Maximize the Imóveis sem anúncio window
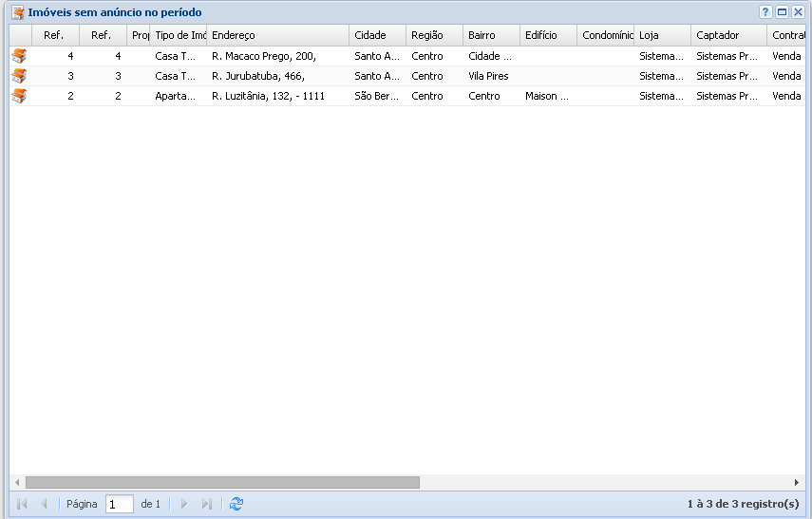Image resolution: width=812 pixels, height=519 pixels. (782, 12)
